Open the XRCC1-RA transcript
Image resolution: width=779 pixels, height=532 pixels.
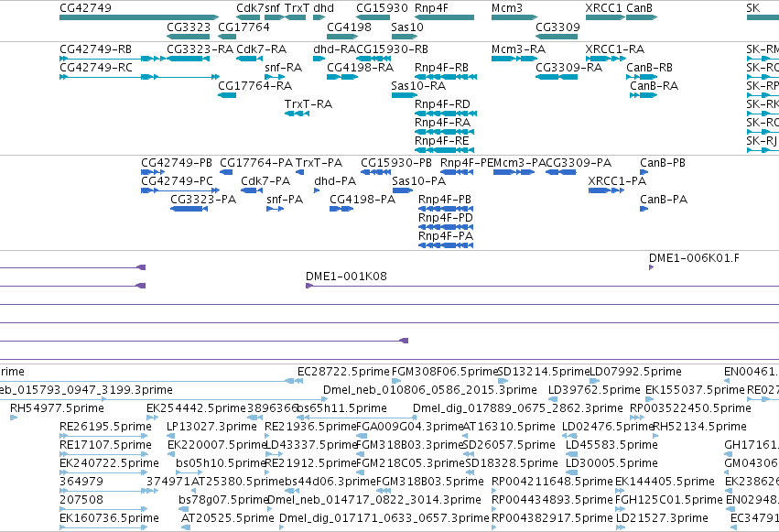(606, 59)
